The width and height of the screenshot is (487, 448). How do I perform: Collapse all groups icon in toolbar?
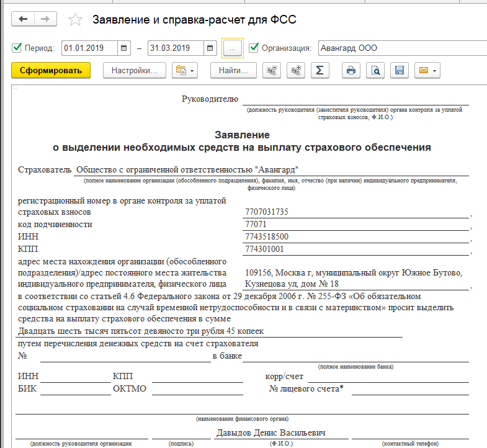tap(271, 70)
